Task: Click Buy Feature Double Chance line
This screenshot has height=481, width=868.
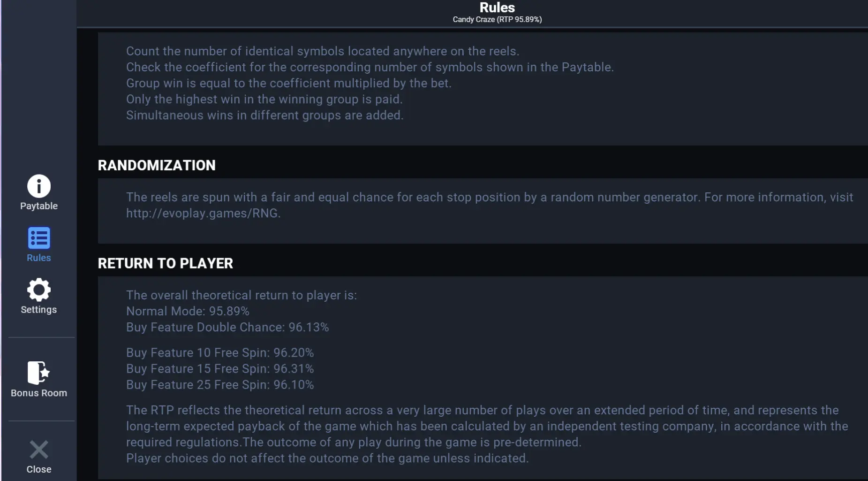Action: 227,327
